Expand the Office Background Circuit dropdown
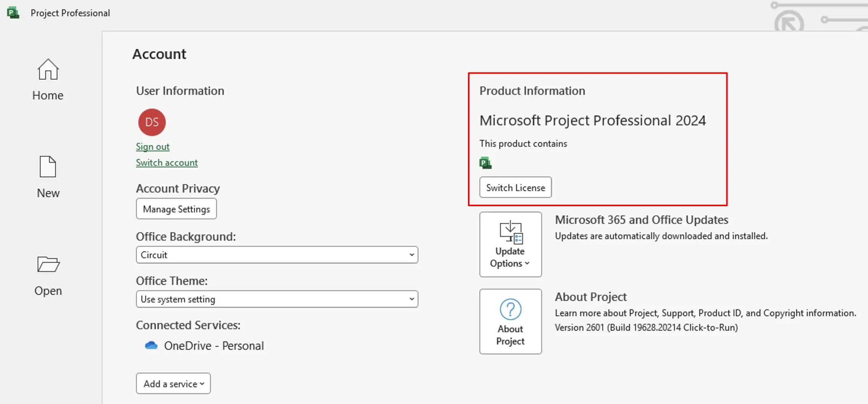The image size is (868, 404). pyautogui.click(x=277, y=255)
